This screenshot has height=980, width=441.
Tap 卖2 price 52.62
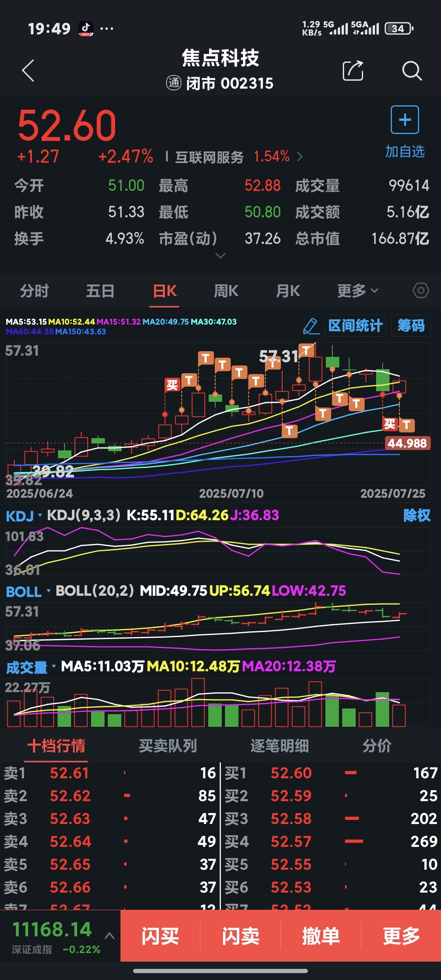click(x=70, y=796)
